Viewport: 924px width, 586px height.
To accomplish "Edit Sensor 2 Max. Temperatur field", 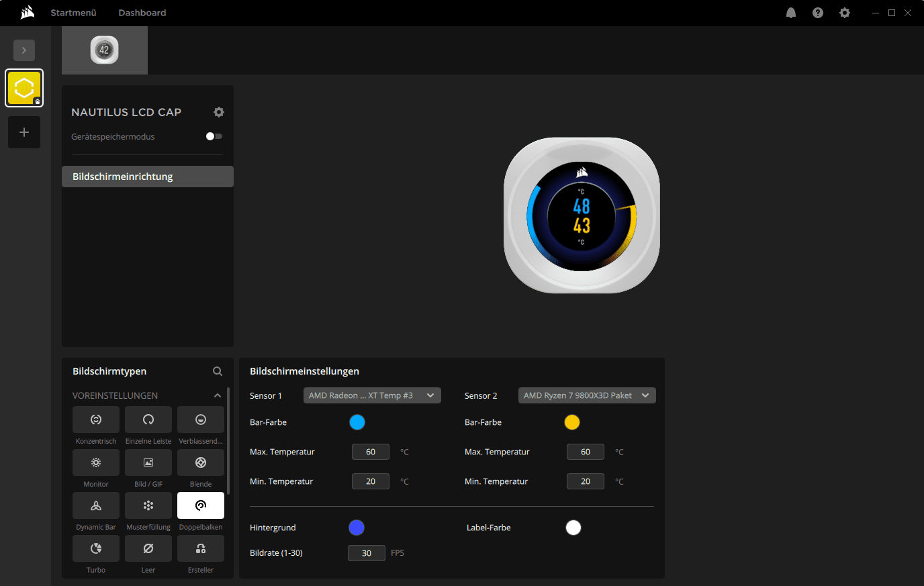I will click(x=586, y=452).
